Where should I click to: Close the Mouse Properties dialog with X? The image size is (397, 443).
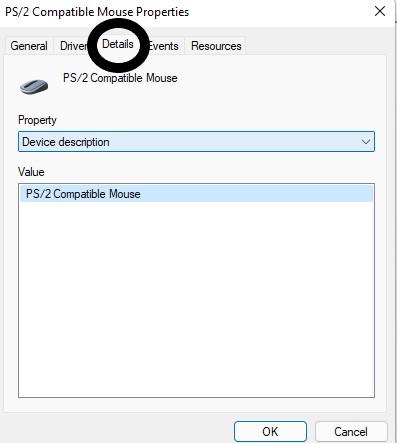click(380, 11)
